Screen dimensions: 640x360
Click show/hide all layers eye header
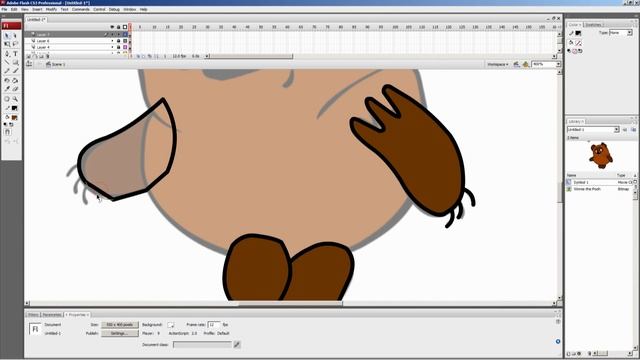coord(112,27)
